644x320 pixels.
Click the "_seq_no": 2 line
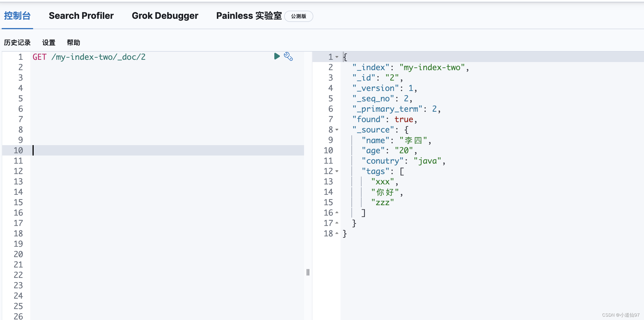pos(382,99)
